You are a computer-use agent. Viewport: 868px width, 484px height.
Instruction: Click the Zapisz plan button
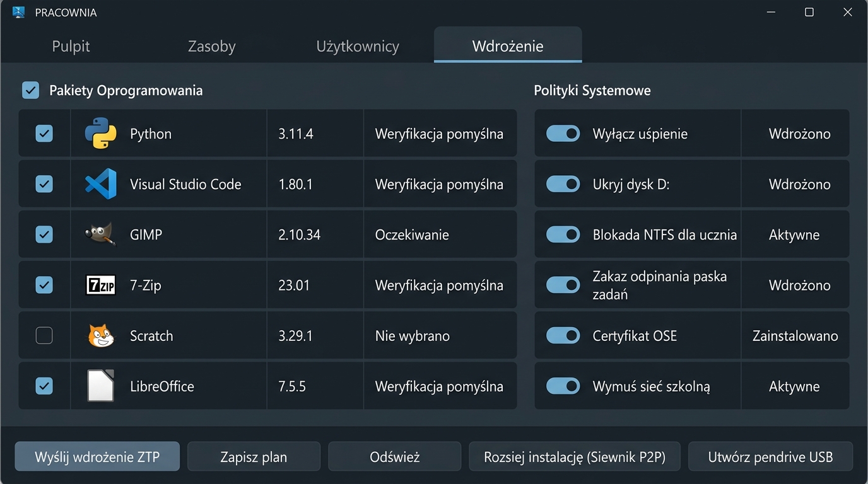tap(254, 457)
